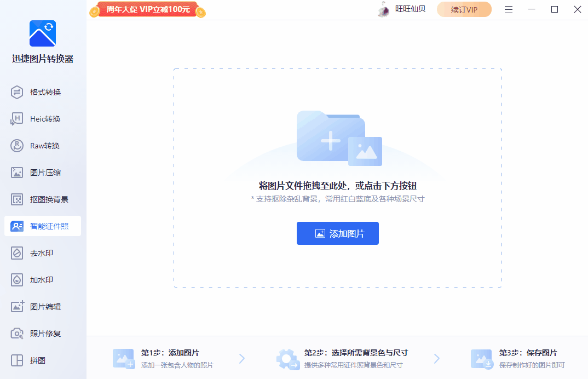The width and height of the screenshot is (588, 379).
Task: Click the step 2 gear icon
Action: [287, 359]
